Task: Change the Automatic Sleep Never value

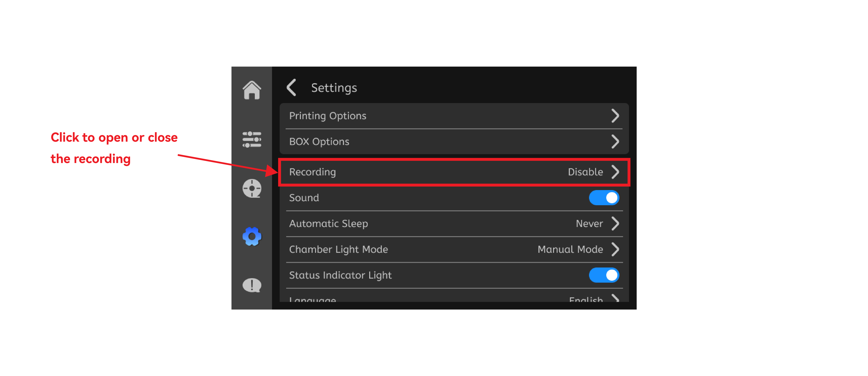Action: click(x=589, y=224)
